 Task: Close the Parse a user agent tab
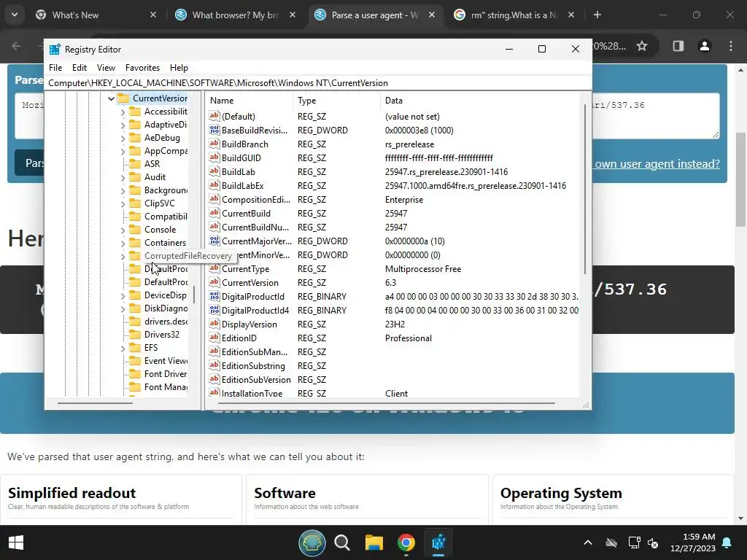[x=432, y=15]
